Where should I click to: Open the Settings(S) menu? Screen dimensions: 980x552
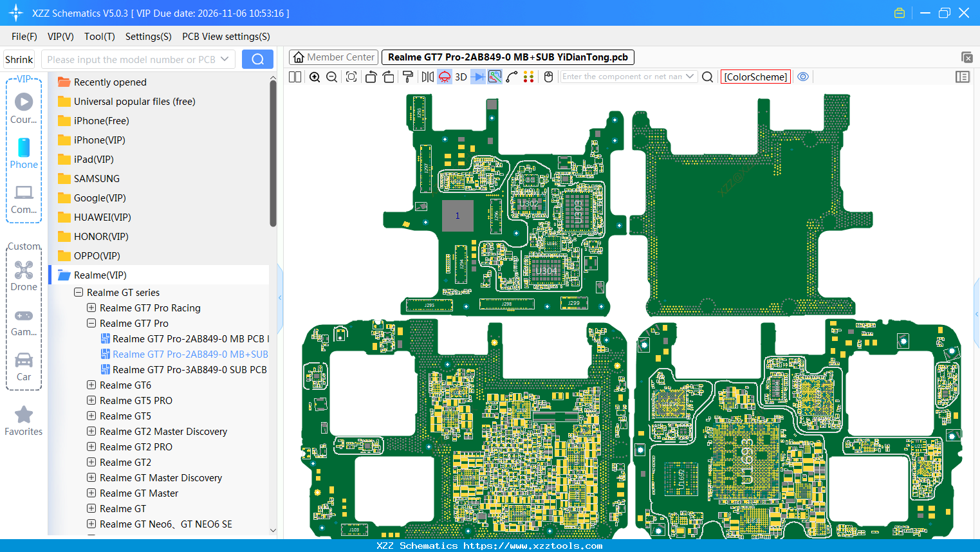click(149, 37)
